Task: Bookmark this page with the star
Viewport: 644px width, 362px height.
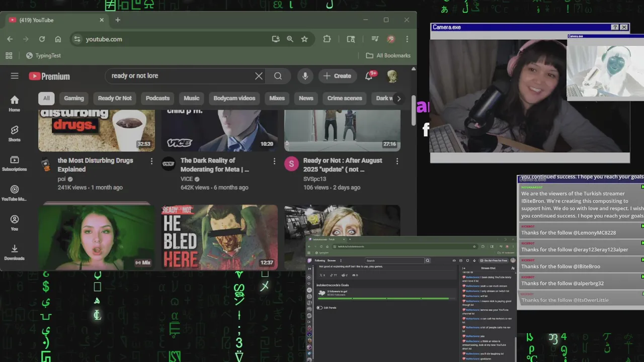Action: tap(304, 39)
